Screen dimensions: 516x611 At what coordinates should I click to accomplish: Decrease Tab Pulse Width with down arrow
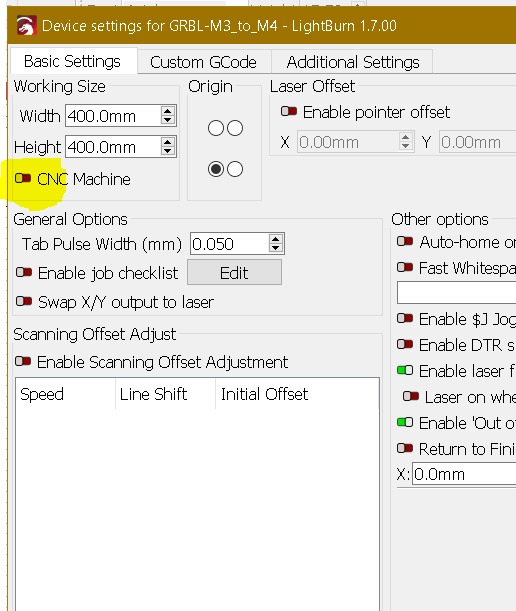tap(276, 249)
